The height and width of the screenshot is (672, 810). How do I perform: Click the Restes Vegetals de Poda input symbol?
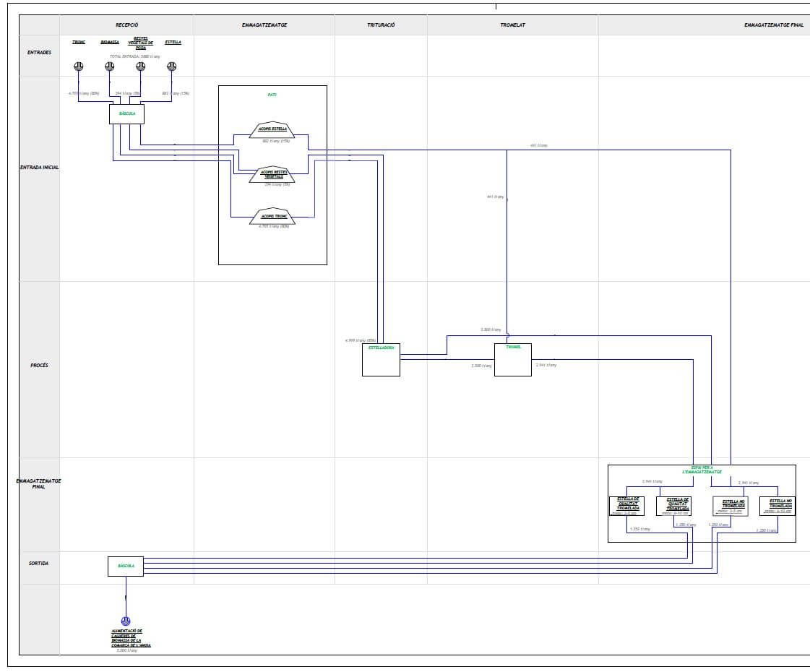(141, 66)
